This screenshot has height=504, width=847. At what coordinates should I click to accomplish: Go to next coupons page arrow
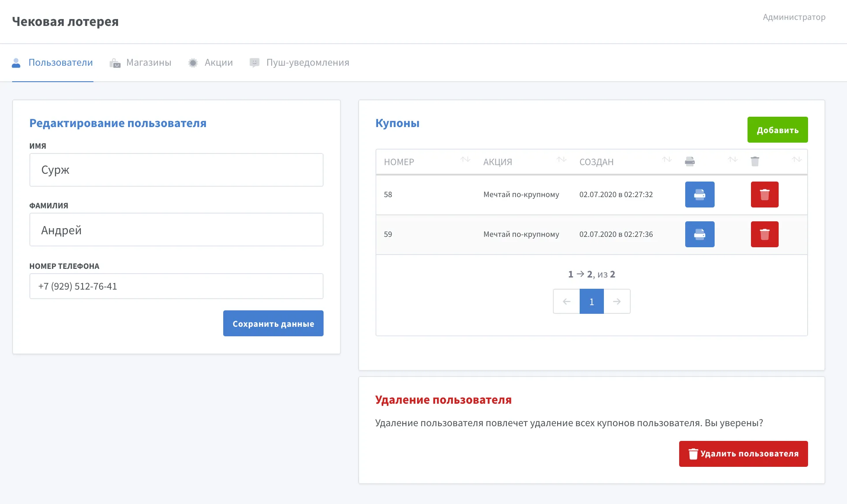[617, 301]
